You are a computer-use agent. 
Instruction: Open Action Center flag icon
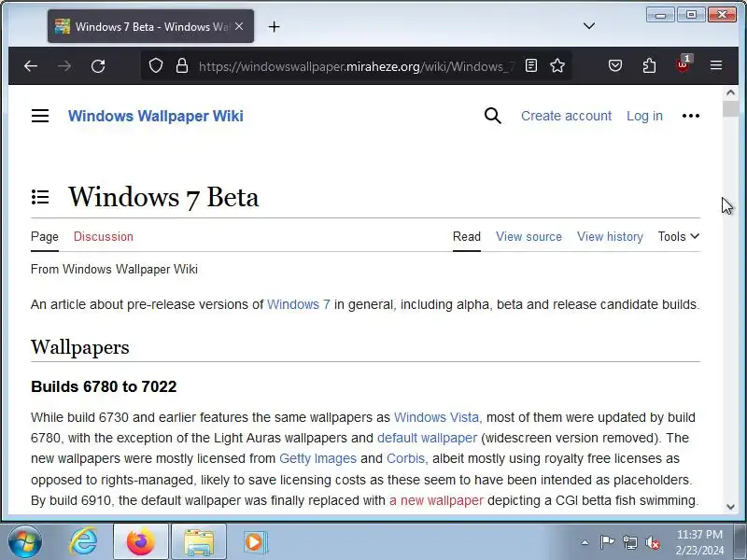click(607, 542)
